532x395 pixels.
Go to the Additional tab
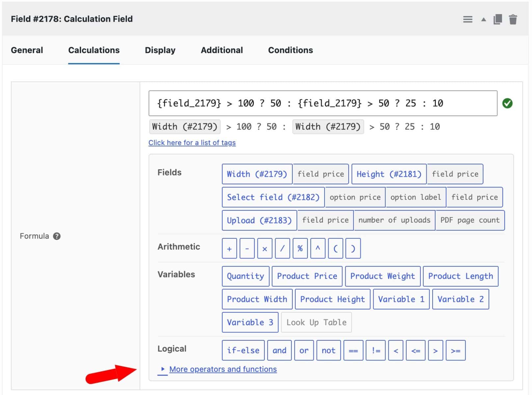[x=222, y=50]
